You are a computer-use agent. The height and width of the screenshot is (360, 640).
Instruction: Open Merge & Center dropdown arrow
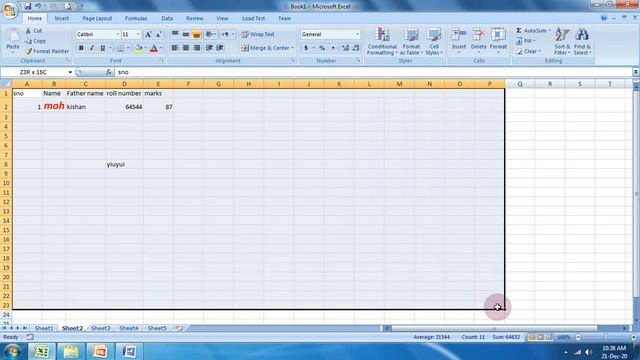tap(293, 48)
